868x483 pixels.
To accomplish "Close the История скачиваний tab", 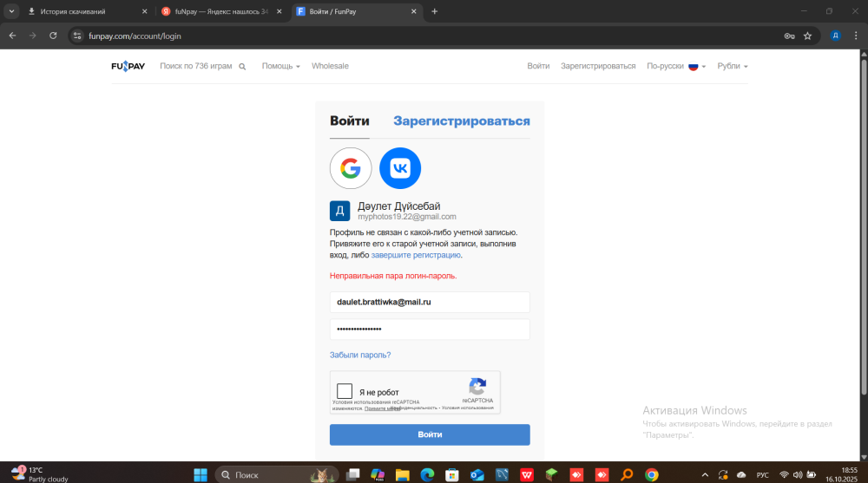I will click(144, 11).
